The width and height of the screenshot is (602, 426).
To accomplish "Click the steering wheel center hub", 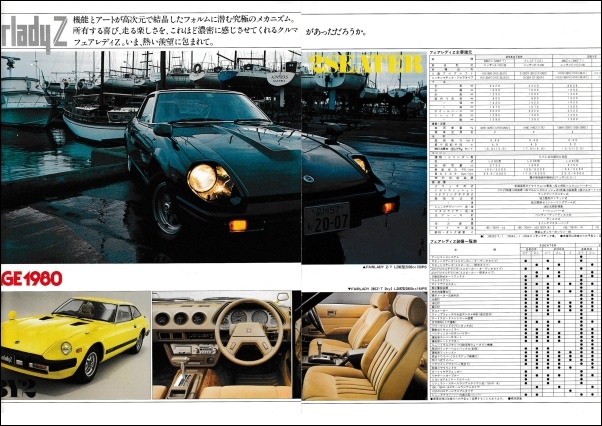I will click(x=249, y=331).
